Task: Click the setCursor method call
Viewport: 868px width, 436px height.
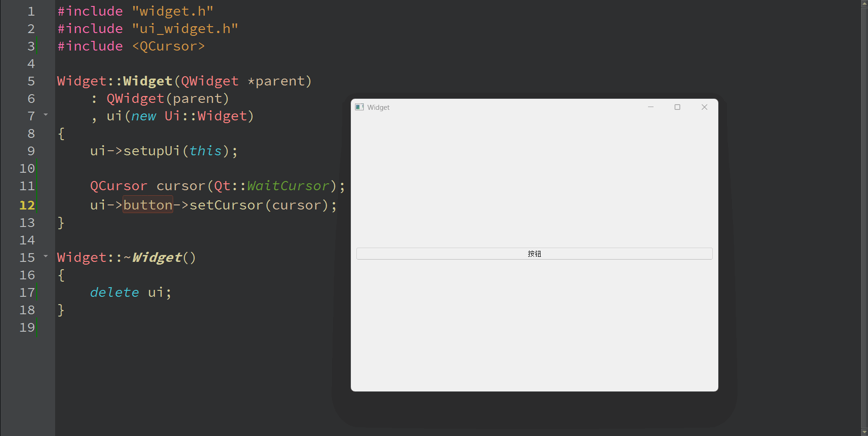Action: pos(226,205)
